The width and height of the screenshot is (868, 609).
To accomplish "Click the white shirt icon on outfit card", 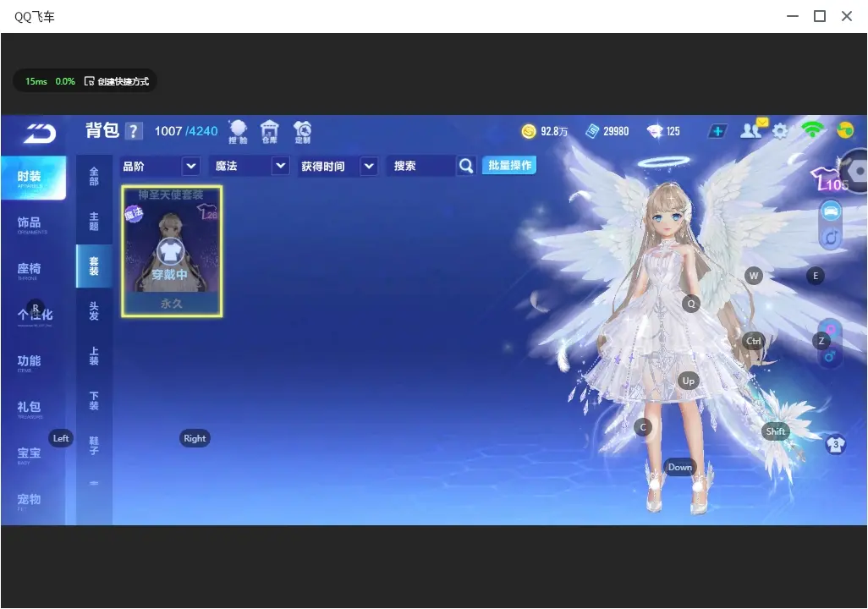I will (171, 252).
